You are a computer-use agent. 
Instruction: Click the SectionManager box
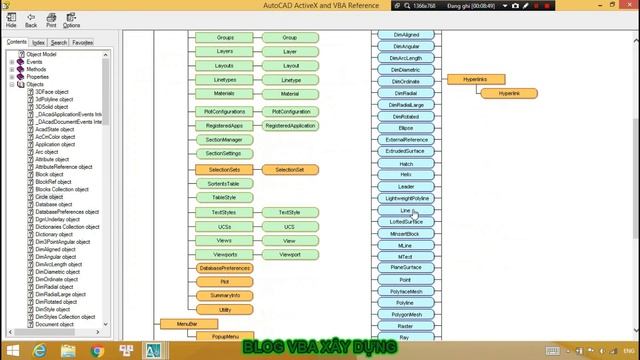[224, 140]
